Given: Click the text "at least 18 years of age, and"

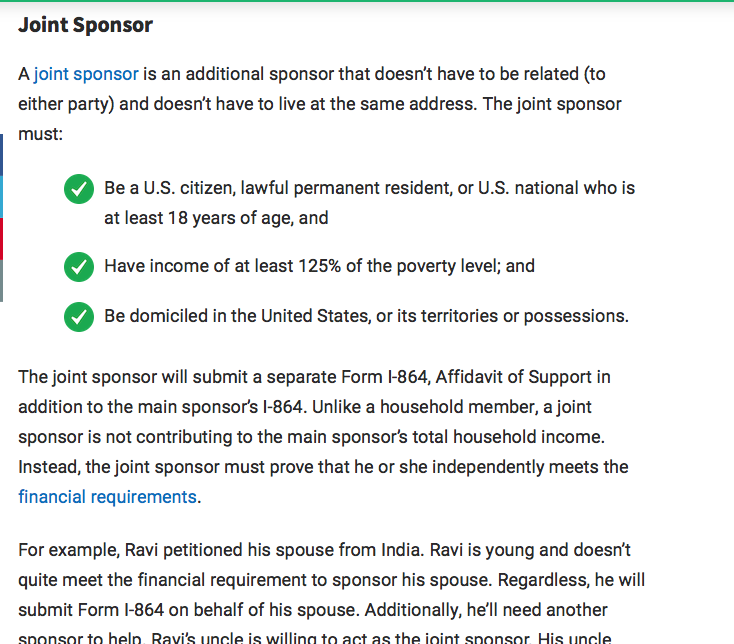Looking at the screenshot, I should point(216,218).
